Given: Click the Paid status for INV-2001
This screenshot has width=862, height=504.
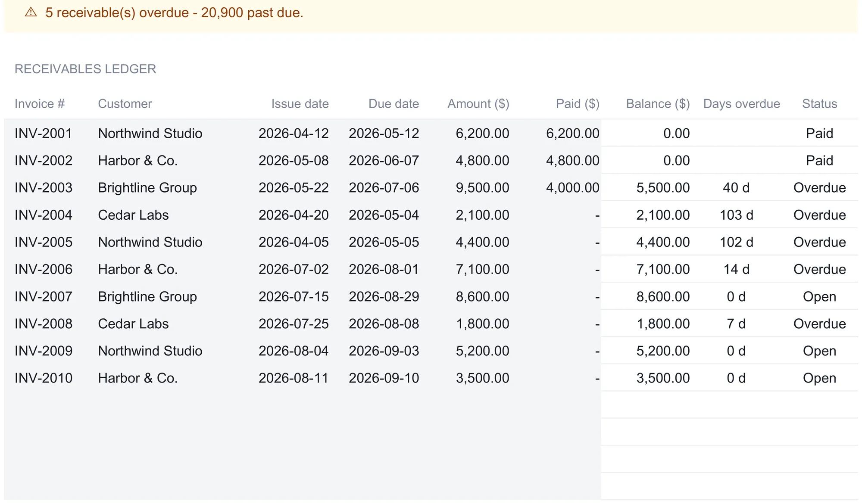Looking at the screenshot, I should tap(819, 134).
